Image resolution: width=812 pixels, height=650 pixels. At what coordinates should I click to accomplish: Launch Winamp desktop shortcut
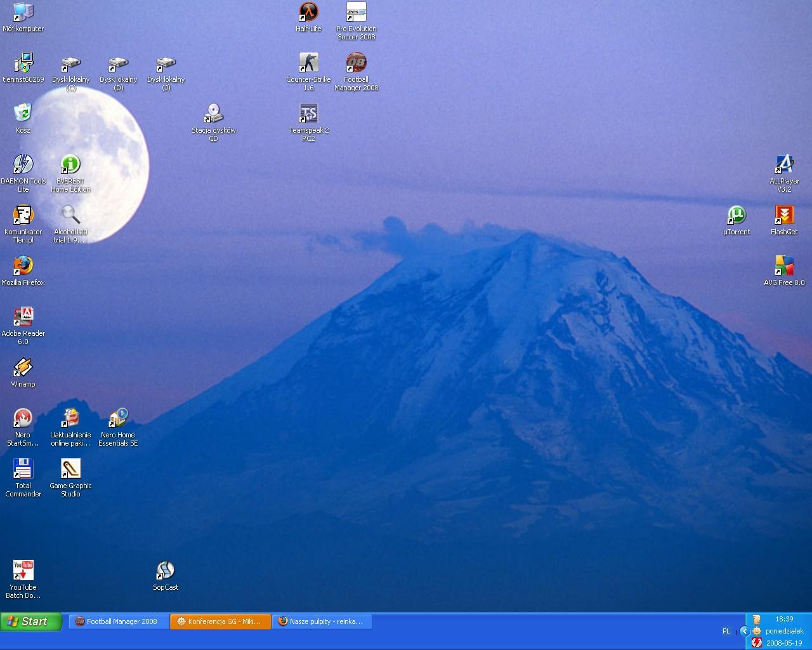pyautogui.click(x=23, y=373)
